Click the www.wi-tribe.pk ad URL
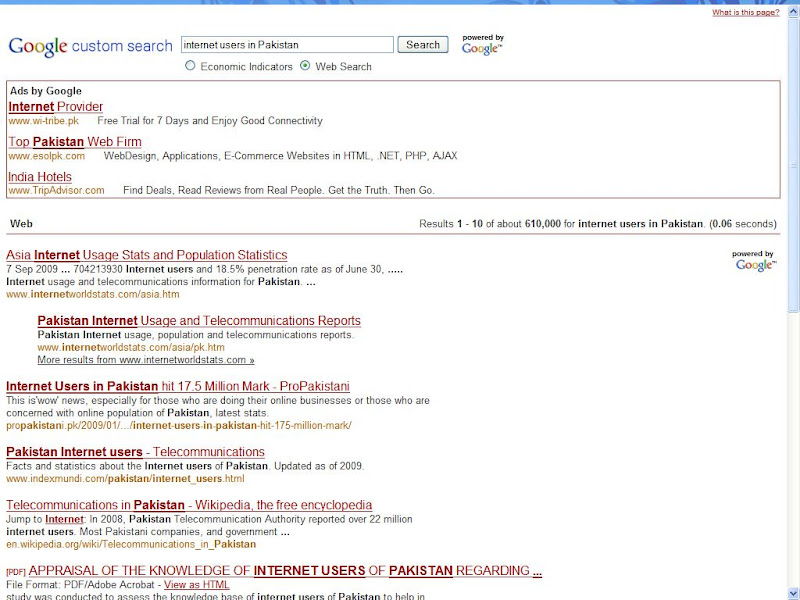 tap(44, 121)
